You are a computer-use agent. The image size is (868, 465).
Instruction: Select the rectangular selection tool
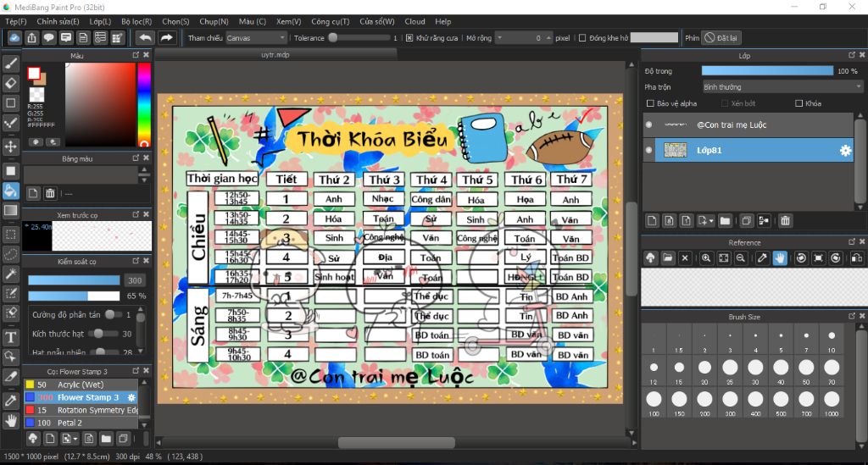pyautogui.click(x=10, y=235)
